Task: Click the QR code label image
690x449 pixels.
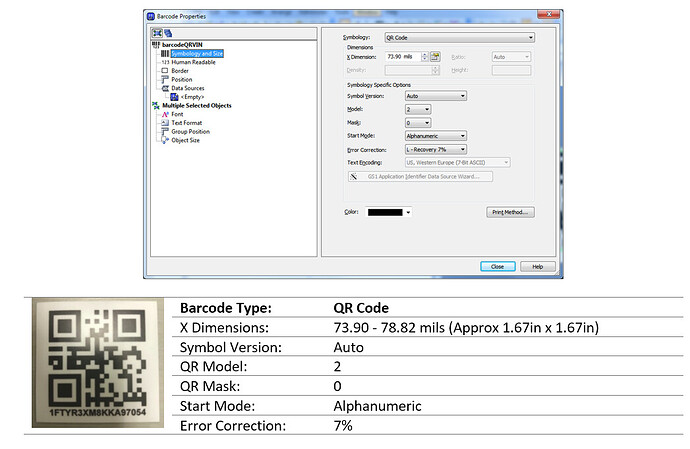Action: pos(98,363)
